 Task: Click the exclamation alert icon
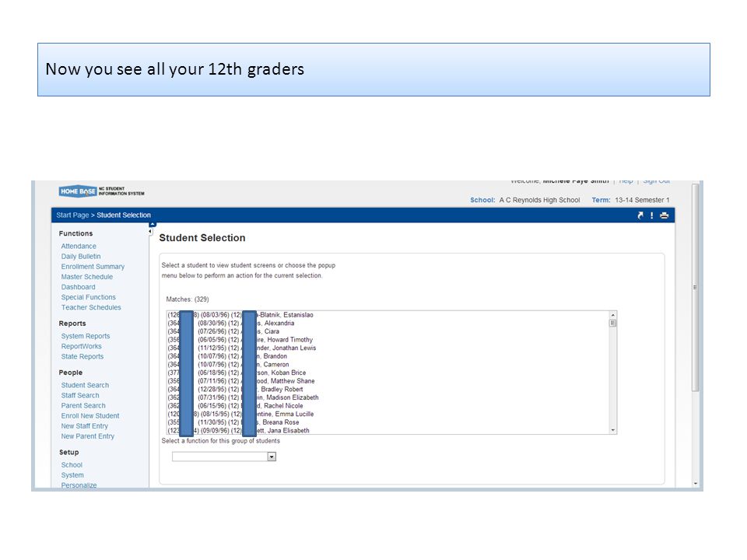652,215
